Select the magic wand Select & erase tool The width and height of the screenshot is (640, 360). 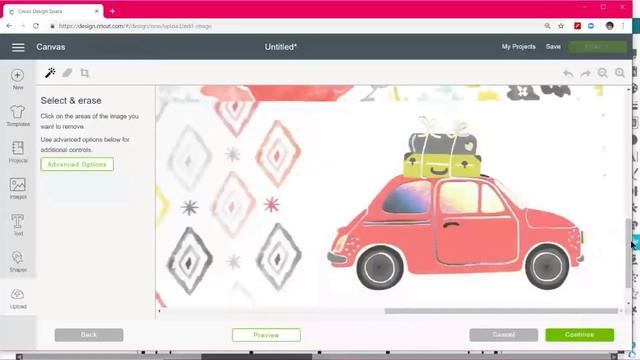click(50, 73)
